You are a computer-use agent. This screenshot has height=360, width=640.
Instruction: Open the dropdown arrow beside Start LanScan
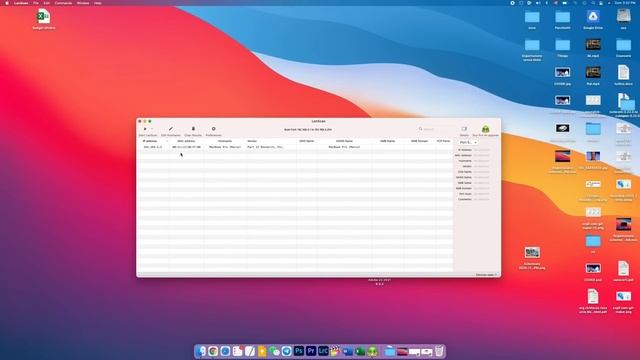[152, 129]
